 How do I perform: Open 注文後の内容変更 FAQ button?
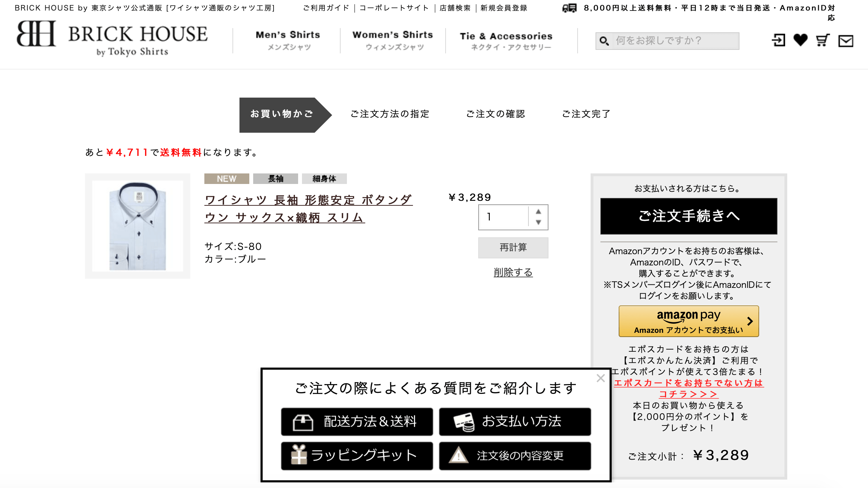point(515,456)
